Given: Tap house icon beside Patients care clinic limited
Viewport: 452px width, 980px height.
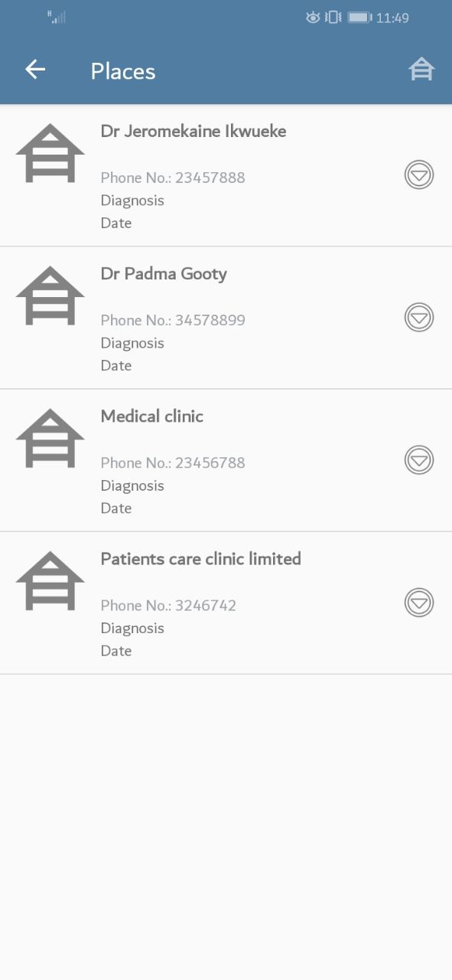Looking at the screenshot, I should pos(50,580).
